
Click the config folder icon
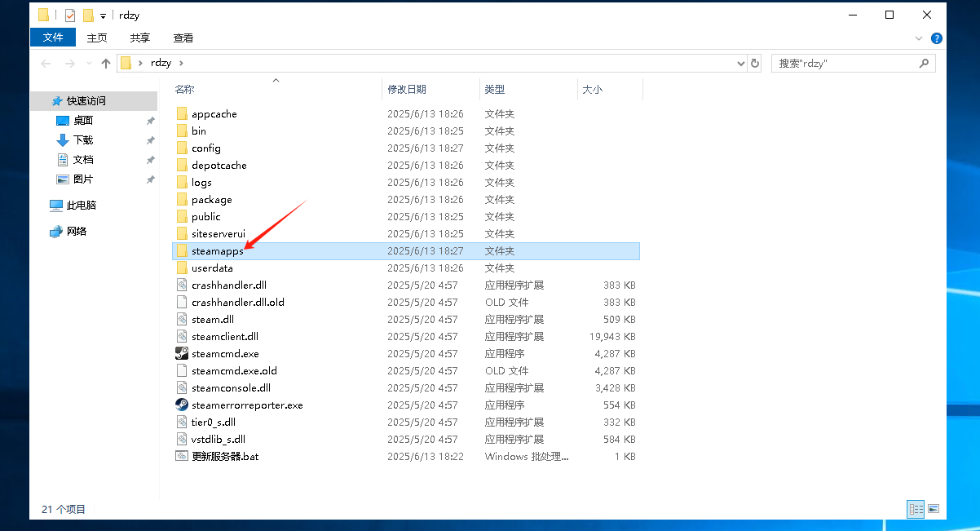182,148
